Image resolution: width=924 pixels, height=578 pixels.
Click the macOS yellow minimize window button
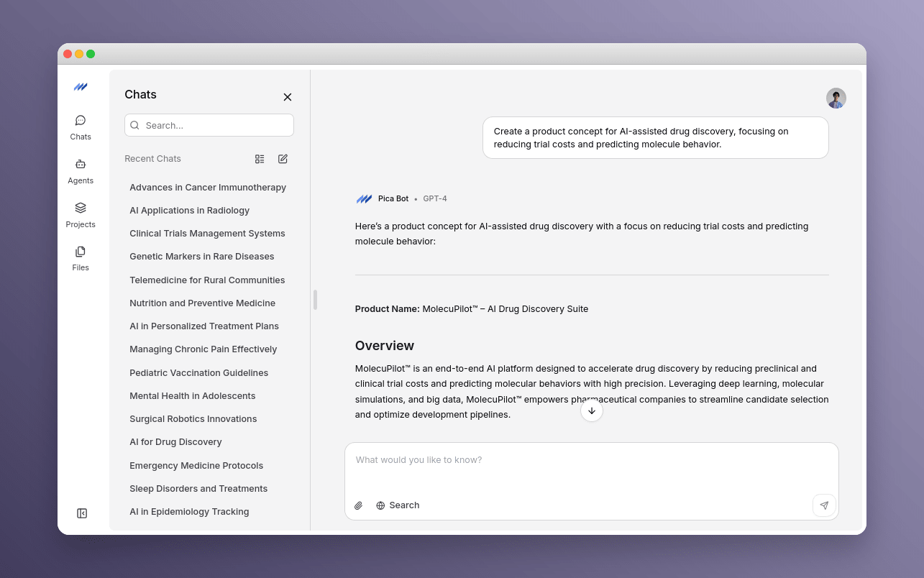click(x=79, y=54)
